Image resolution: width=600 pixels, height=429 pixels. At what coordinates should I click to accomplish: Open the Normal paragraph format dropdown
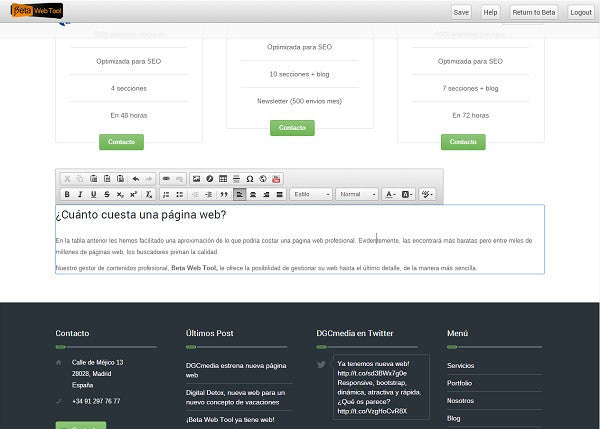(x=356, y=194)
